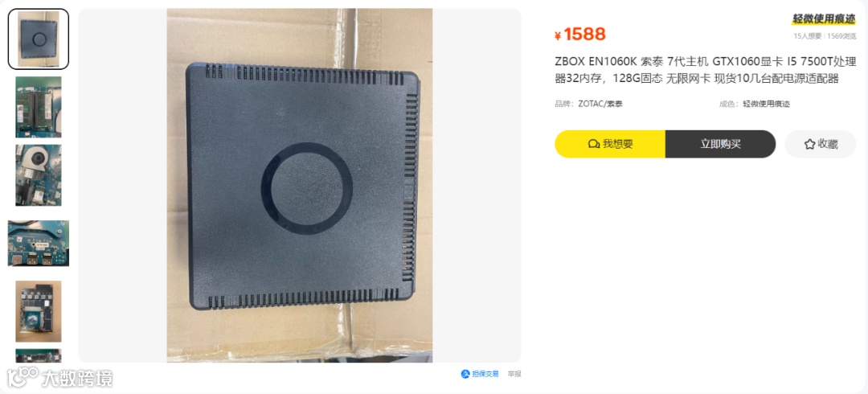Click the ¥1588 price
The image size is (868, 394).
[580, 35]
